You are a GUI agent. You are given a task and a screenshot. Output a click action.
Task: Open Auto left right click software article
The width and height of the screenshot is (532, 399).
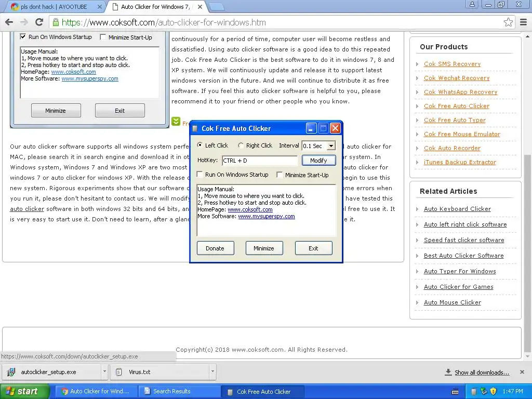pyautogui.click(x=465, y=224)
